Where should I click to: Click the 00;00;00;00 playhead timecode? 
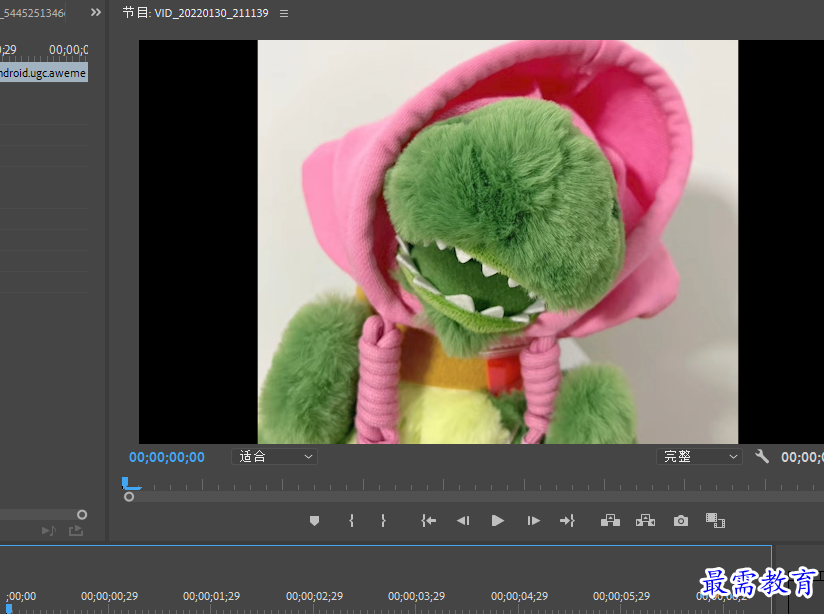pos(167,457)
